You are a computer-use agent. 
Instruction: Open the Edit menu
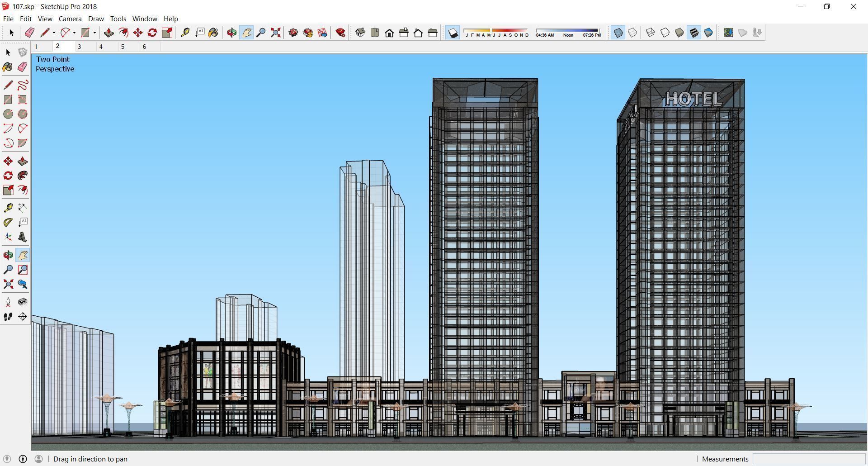tap(25, 19)
